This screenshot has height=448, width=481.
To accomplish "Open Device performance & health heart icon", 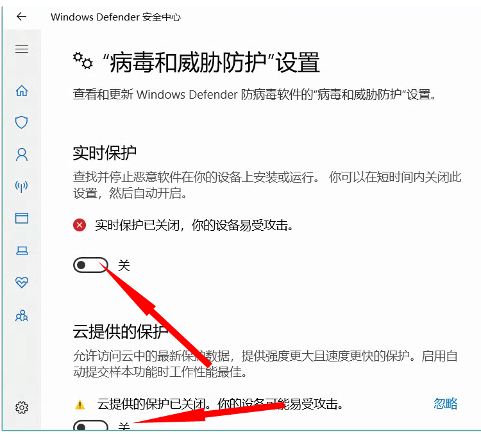I will [x=22, y=282].
